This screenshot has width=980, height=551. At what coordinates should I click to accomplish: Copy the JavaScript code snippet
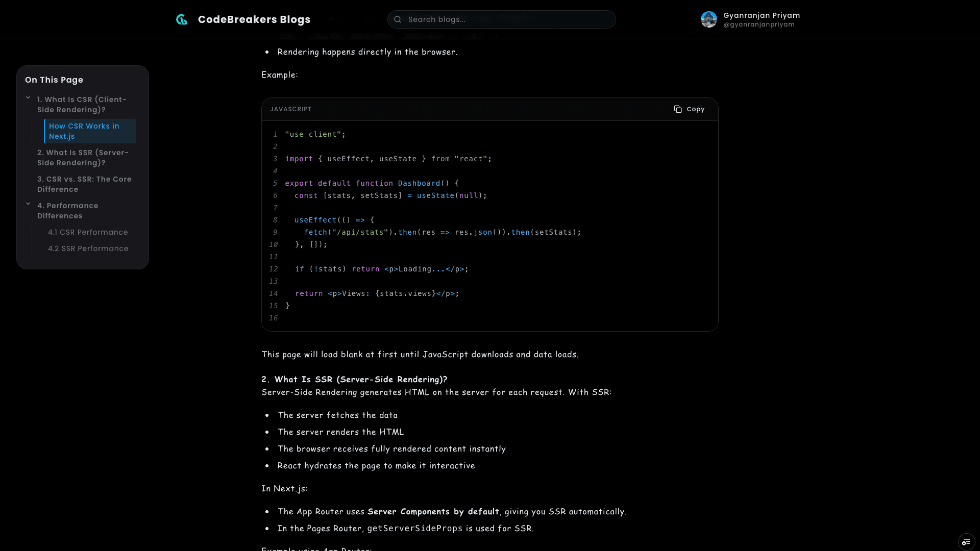689,109
